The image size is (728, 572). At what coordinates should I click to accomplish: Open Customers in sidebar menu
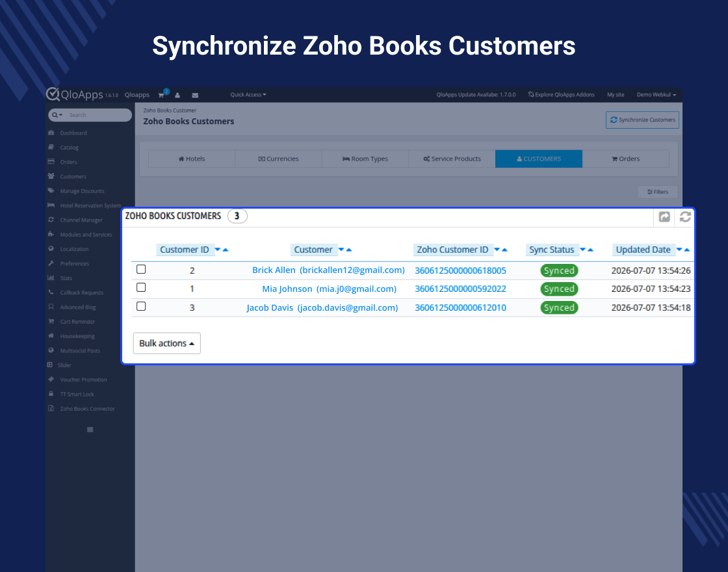[x=73, y=176]
